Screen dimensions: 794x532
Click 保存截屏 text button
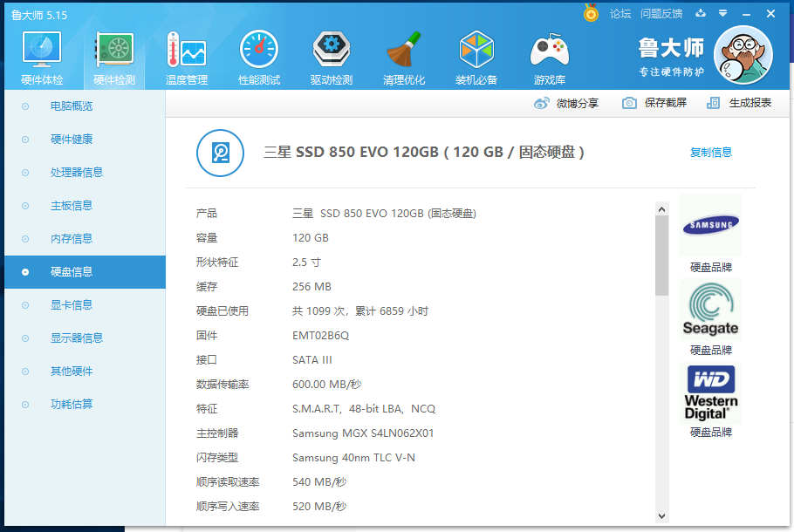click(666, 103)
